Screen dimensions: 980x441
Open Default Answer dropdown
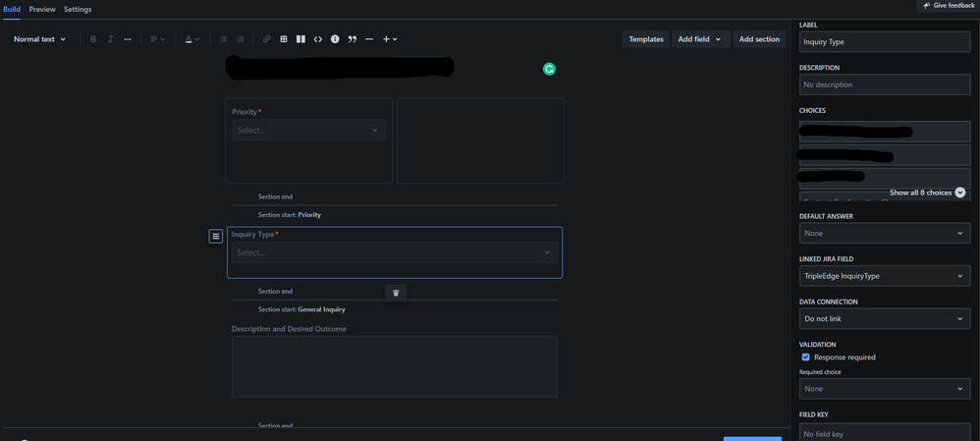[x=885, y=233]
